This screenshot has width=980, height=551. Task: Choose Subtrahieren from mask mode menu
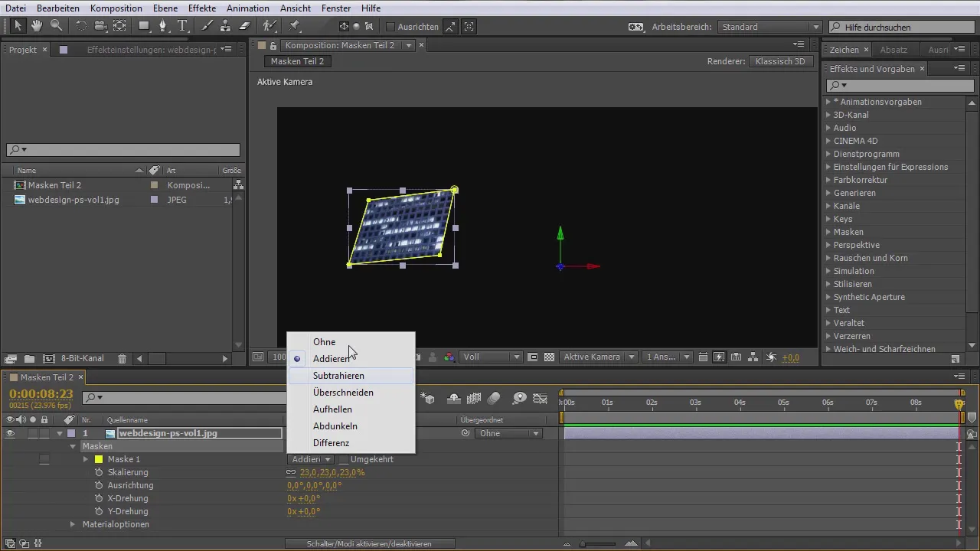351,376
